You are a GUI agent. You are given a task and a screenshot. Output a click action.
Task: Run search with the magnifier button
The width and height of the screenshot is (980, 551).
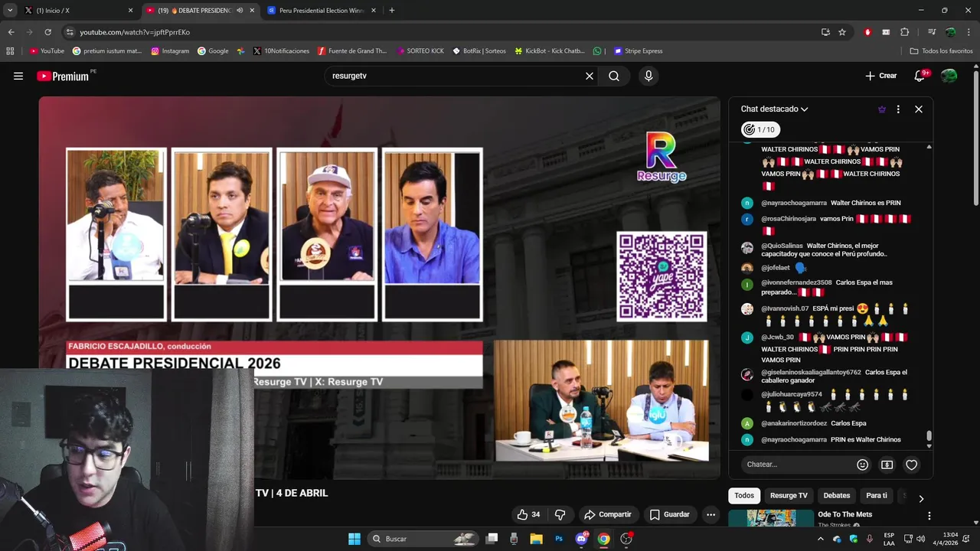tap(614, 76)
